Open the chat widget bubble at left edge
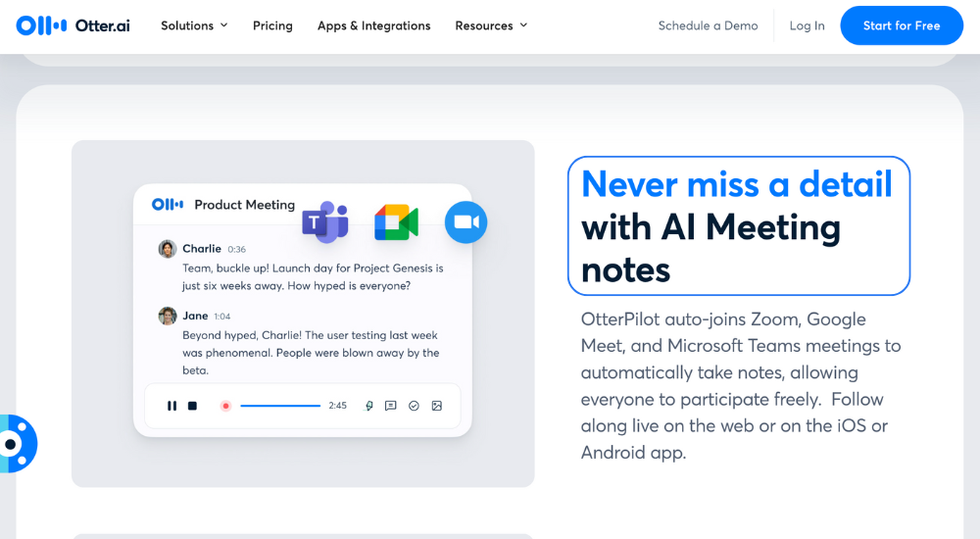 click(x=18, y=444)
